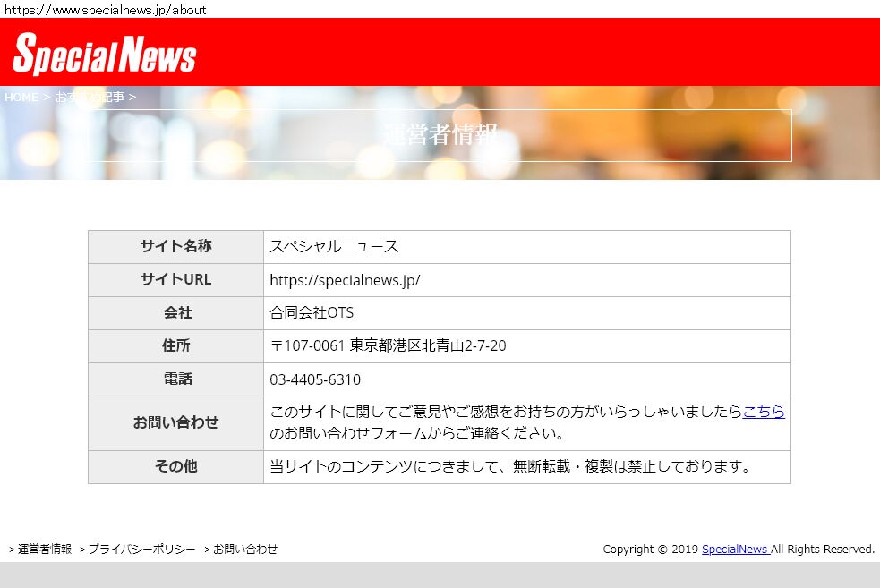
Task: Click the お問い合わせ table row header
Action: (175, 422)
